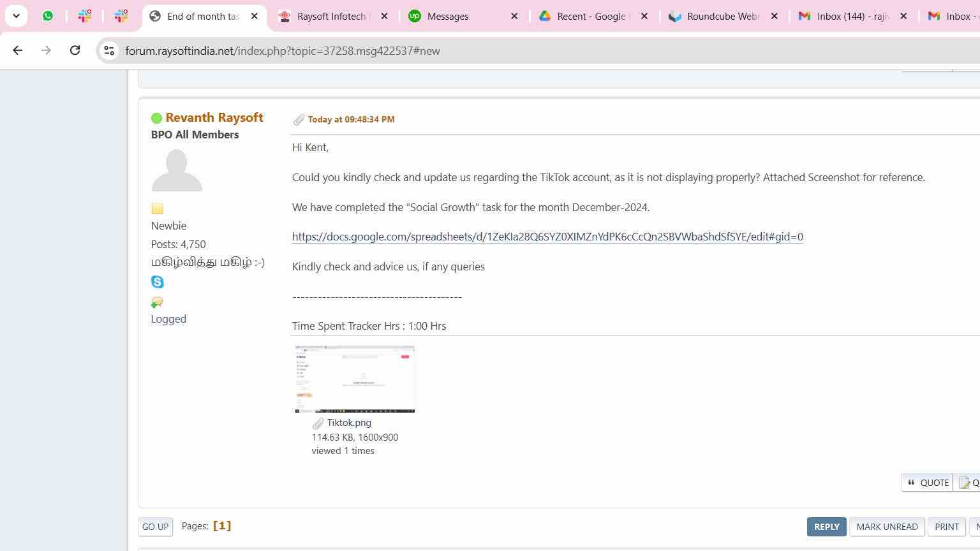The height and width of the screenshot is (551, 980).
Task: Click GO UP to return to top
Action: point(155,527)
